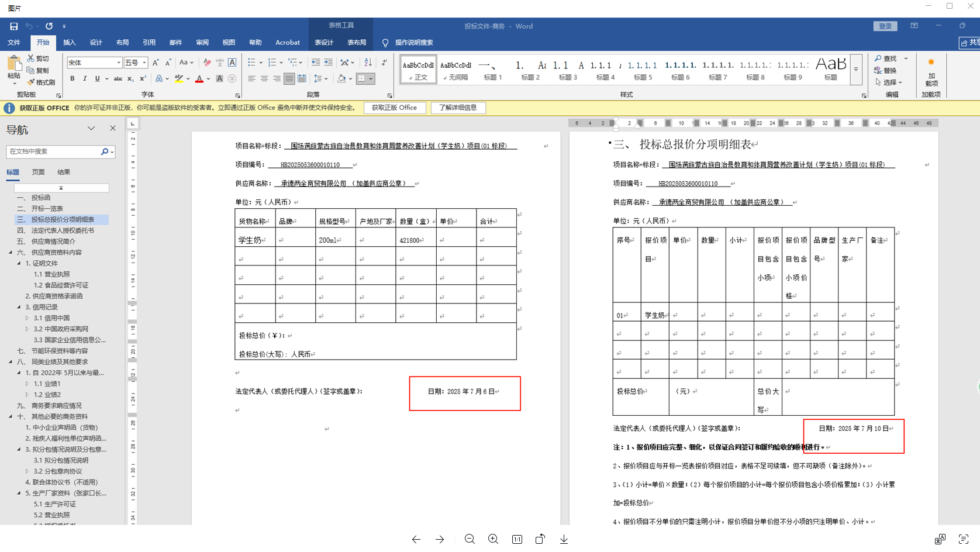Screen dimensions: 980x552
Task: Open the 替换 replace tool
Action: pyautogui.click(x=885, y=70)
